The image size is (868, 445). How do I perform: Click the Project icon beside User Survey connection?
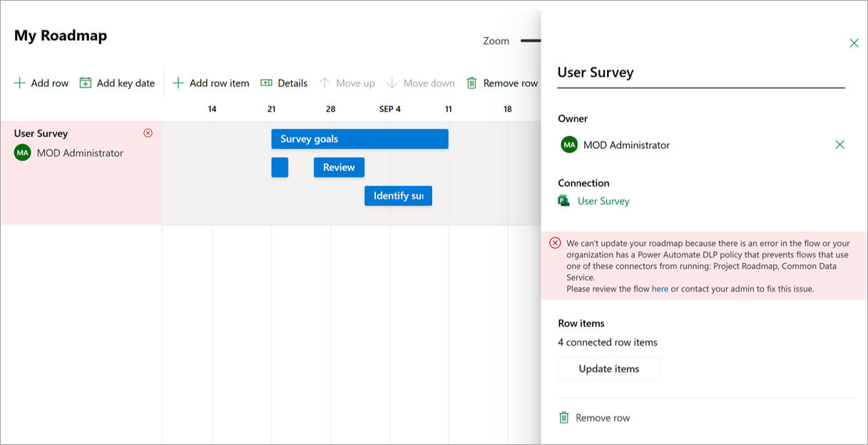[564, 201]
